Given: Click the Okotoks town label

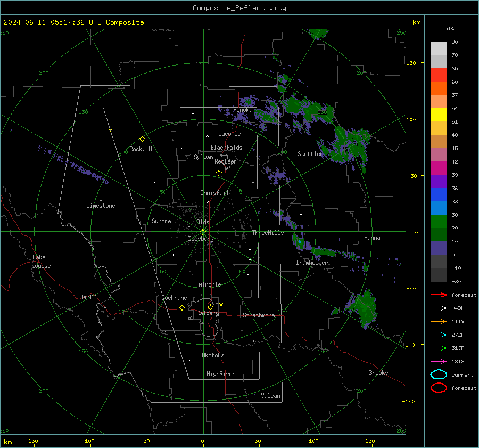Looking at the screenshot, I should (213, 355).
